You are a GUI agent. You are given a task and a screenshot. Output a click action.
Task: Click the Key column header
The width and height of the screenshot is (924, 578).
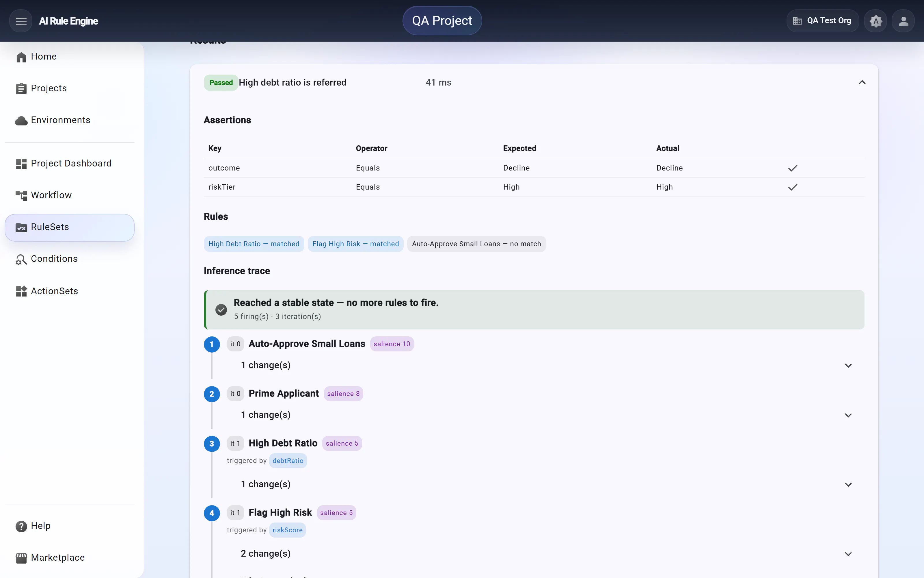click(215, 148)
